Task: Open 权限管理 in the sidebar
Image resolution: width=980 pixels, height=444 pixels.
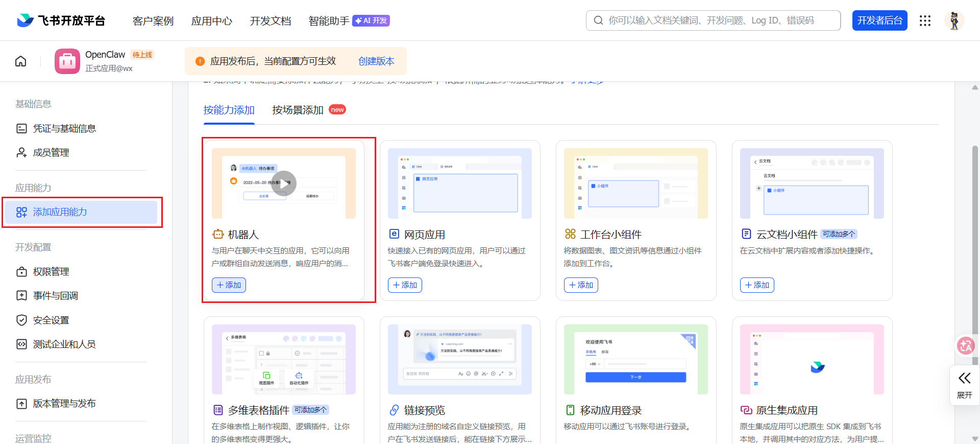Action: point(51,272)
